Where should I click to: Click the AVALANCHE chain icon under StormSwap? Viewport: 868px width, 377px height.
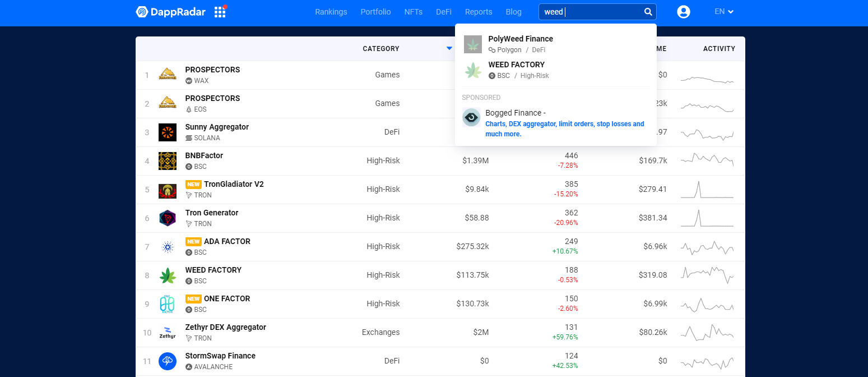[x=189, y=367]
